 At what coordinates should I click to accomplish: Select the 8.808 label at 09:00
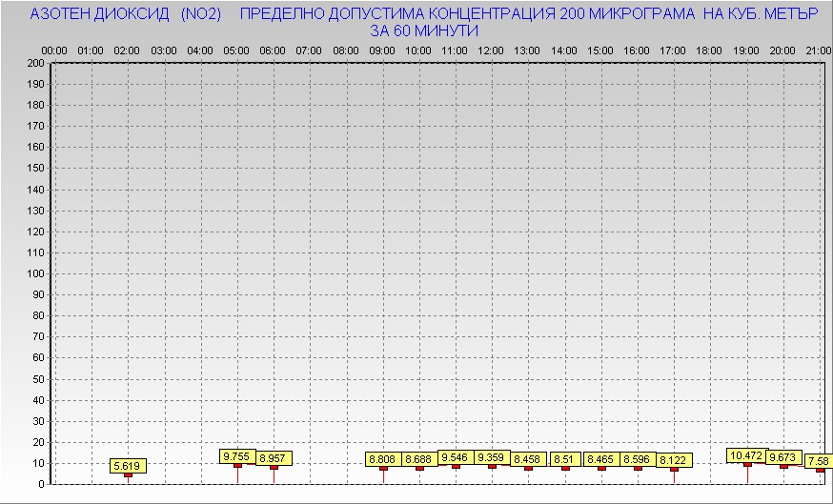(x=383, y=460)
